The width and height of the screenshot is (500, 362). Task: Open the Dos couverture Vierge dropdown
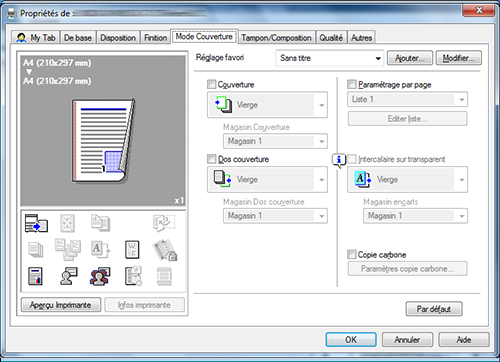tap(267, 180)
